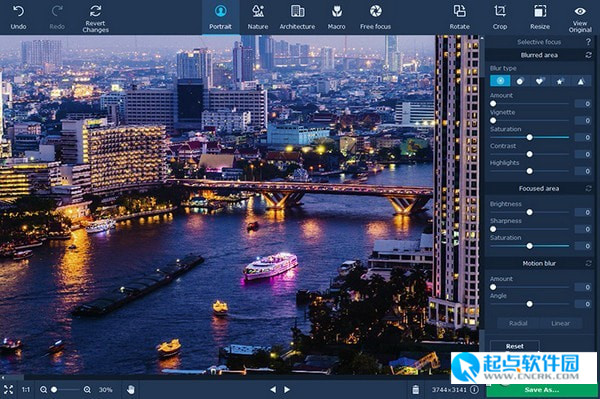Select the Portrait preset tab
The width and height of the screenshot is (600, 399).
coord(220,17)
